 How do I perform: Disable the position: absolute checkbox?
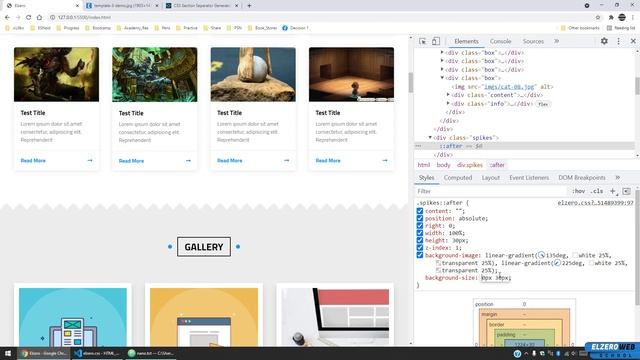(420, 218)
